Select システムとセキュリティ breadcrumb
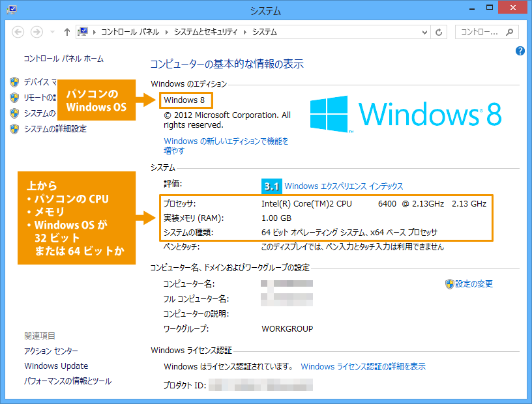Image resolution: width=532 pixels, height=404 pixels. tap(205, 32)
